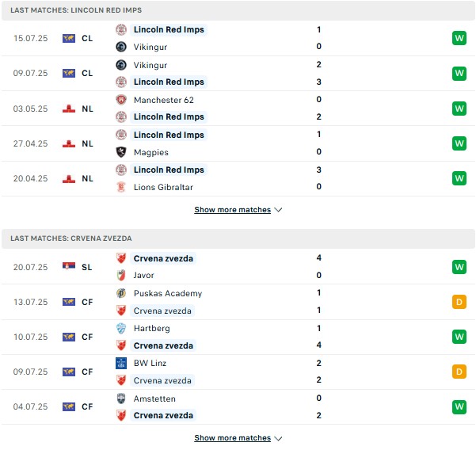Click the D badge for Puskas Academy match
This screenshot has width=476, height=450.
click(x=459, y=302)
